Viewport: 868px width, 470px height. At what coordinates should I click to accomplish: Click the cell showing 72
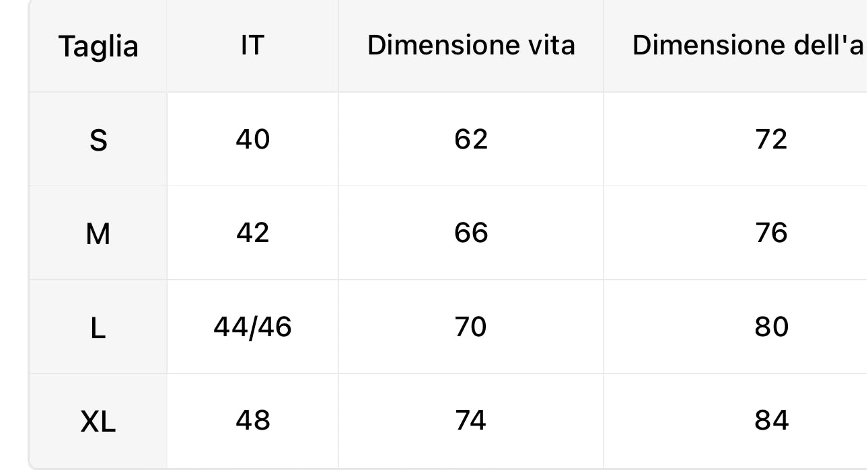771,139
